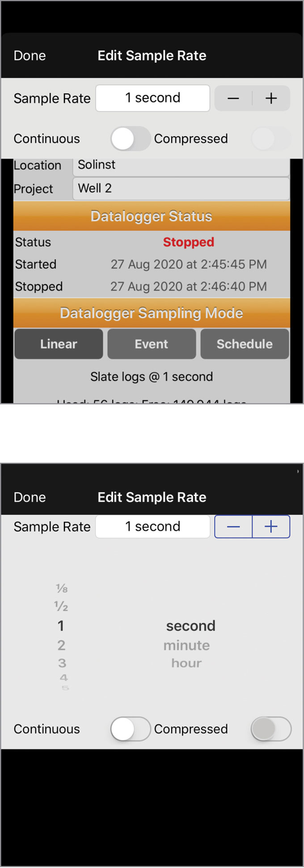Tap Done on the picker-wheel screen
Screen dimensions: 304x868
[30, 497]
